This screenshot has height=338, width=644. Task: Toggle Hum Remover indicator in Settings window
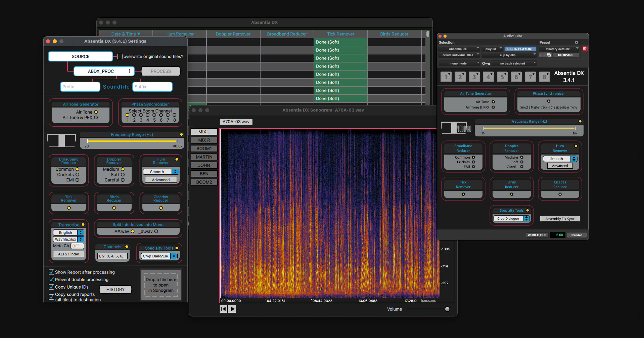(177, 159)
